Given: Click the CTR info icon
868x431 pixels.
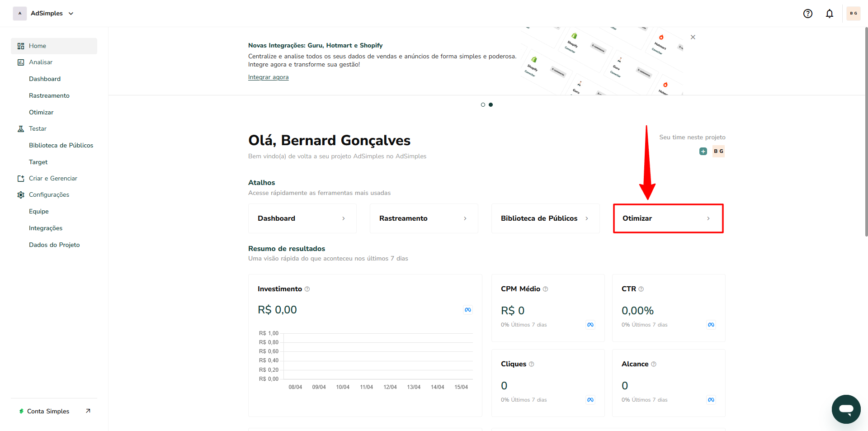Looking at the screenshot, I should [x=641, y=289].
